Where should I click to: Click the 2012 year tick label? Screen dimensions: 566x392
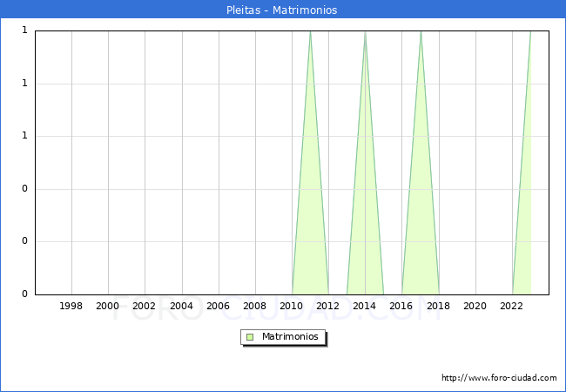tap(328, 306)
